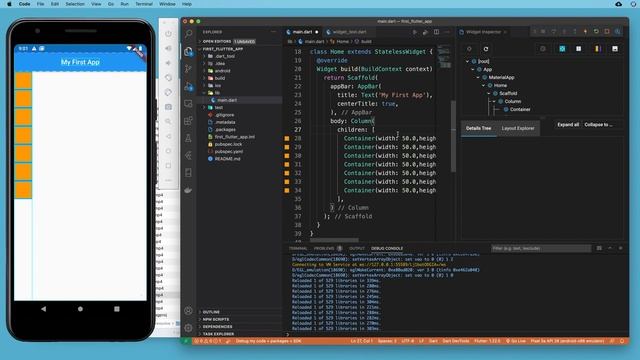Open pubspec.yaml in explorer

coord(229,151)
